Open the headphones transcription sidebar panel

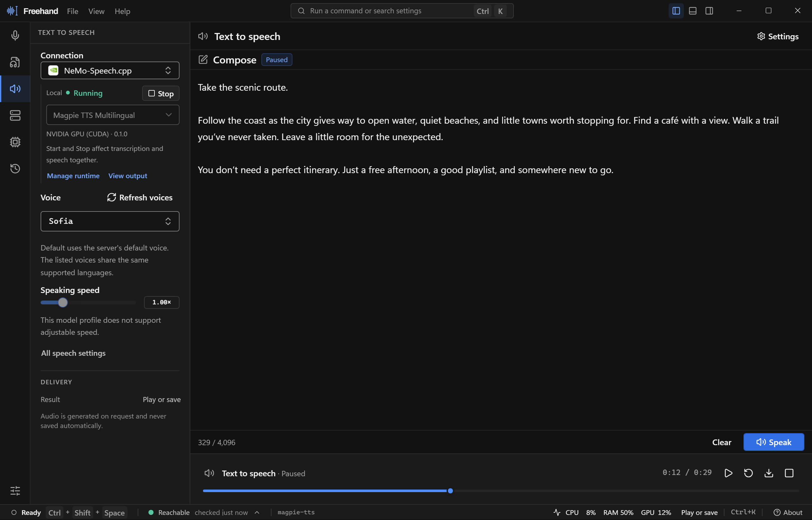click(15, 62)
